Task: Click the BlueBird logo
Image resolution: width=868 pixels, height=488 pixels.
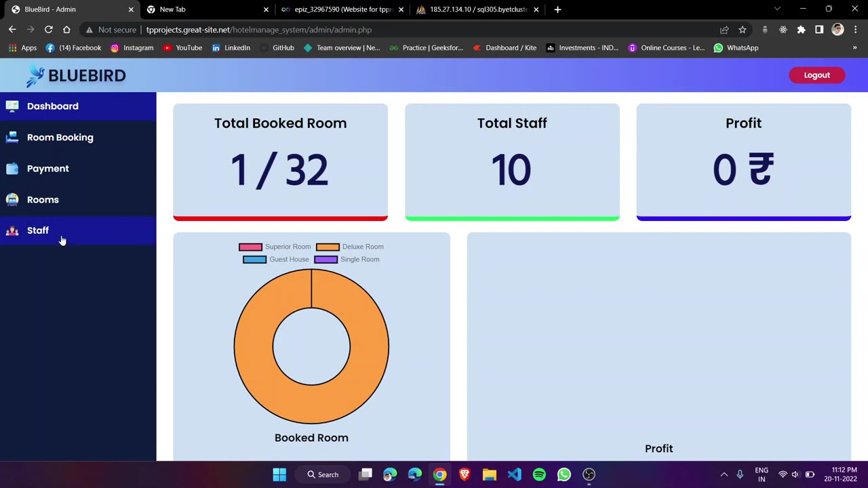Action: pyautogui.click(x=76, y=75)
